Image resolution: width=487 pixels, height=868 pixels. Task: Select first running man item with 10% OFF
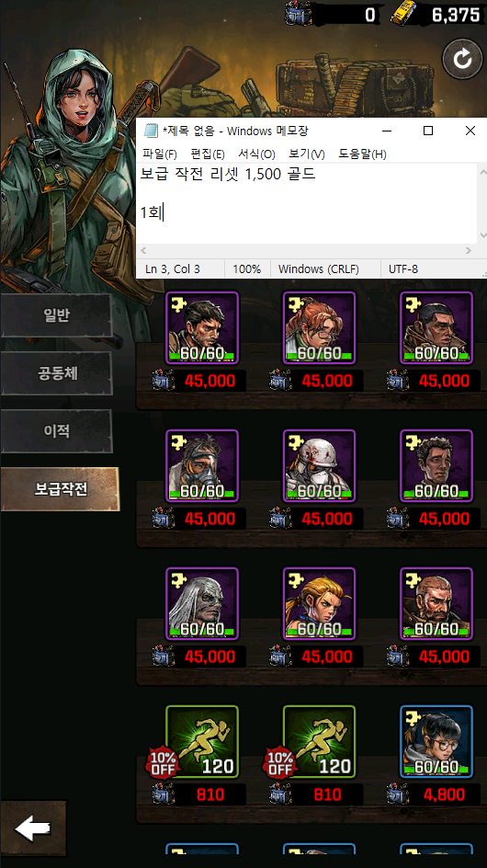[202, 742]
